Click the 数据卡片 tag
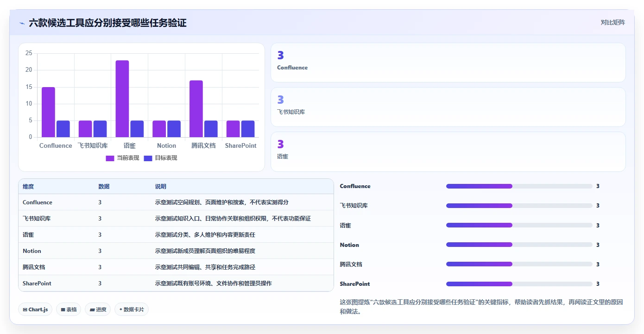The image size is (644, 334). click(132, 309)
